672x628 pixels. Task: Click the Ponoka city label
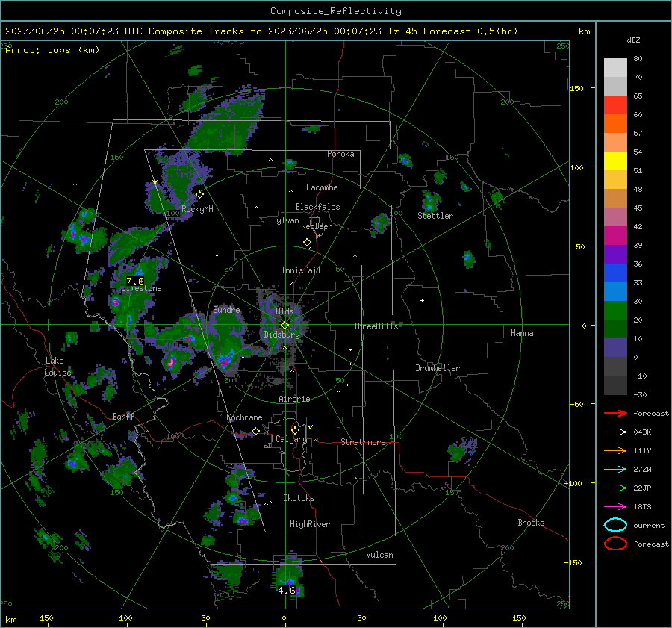pos(340,154)
